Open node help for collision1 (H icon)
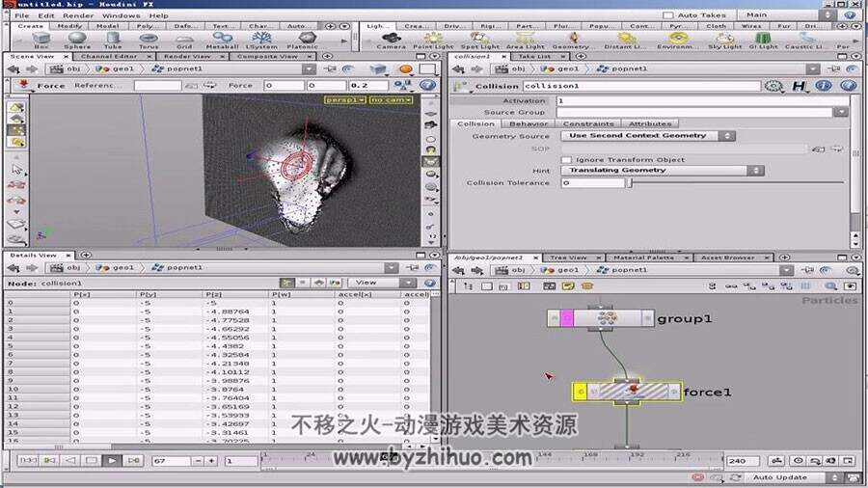 pyautogui.click(x=799, y=86)
